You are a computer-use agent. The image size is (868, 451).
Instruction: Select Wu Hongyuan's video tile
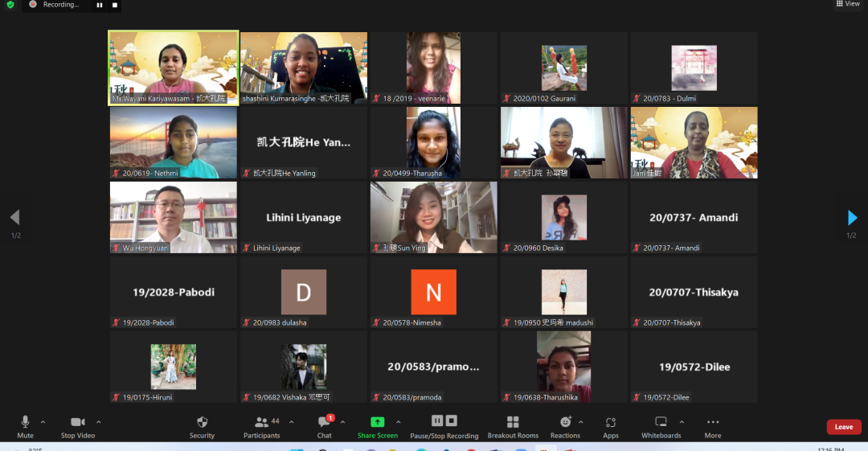tap(174, 217)
